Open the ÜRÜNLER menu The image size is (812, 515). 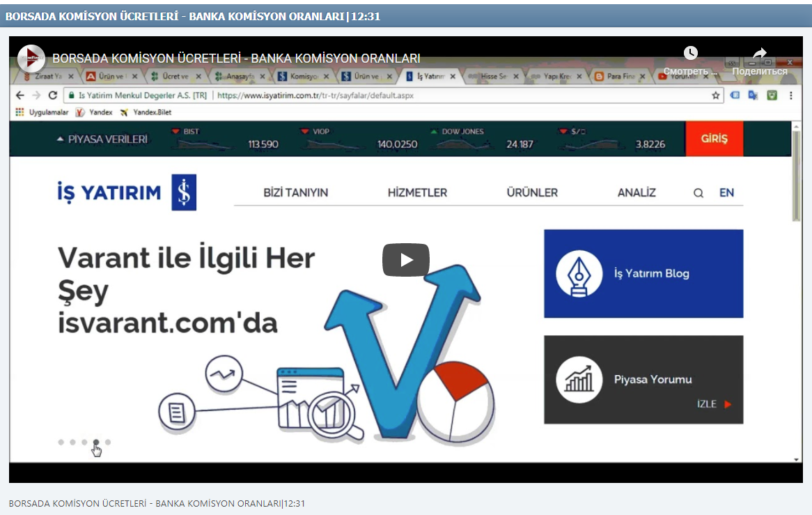[x=532, y=193]
